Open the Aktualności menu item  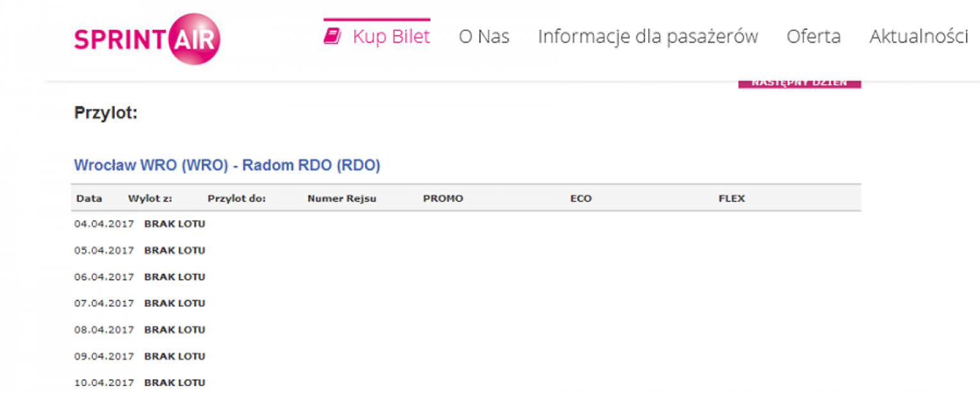(918, 36)
